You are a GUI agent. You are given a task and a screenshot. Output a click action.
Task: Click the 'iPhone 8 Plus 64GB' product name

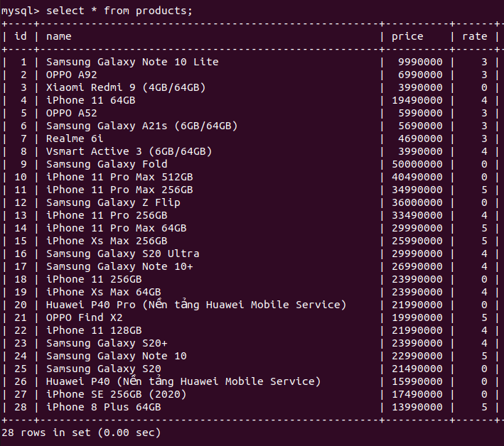point(104,407)
